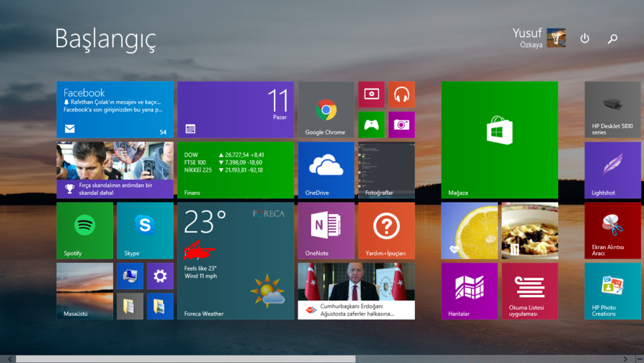
Task: Open the Food and Drink tile
Action: pyautogui.click(x=530, y=231)
